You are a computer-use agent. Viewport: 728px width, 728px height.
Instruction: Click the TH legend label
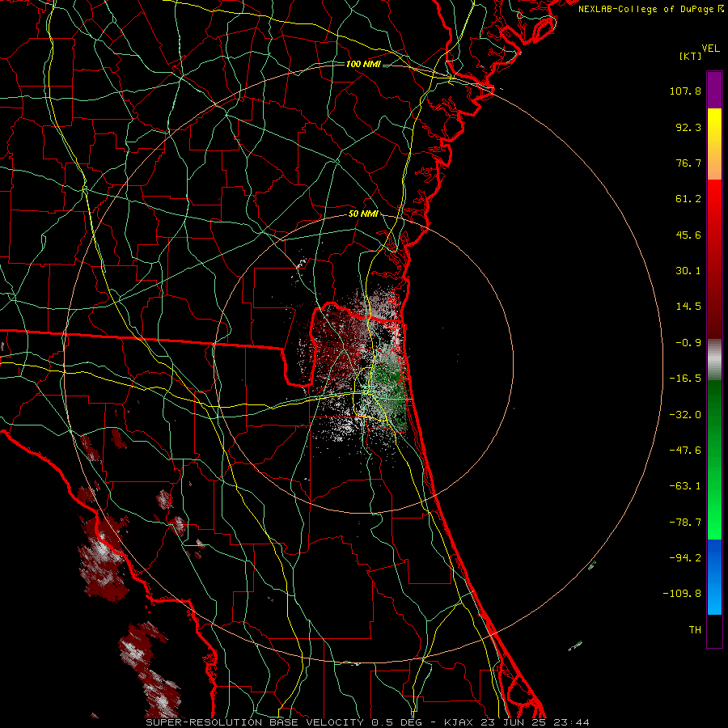[x=695, y=630]
